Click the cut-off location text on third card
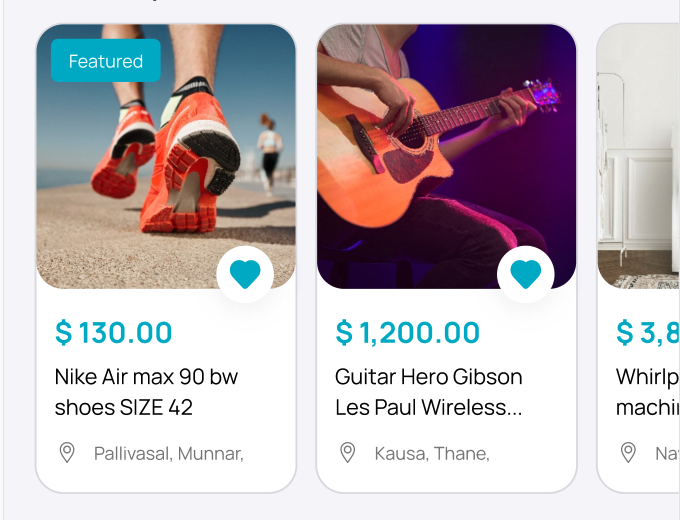 click(667, 453)
